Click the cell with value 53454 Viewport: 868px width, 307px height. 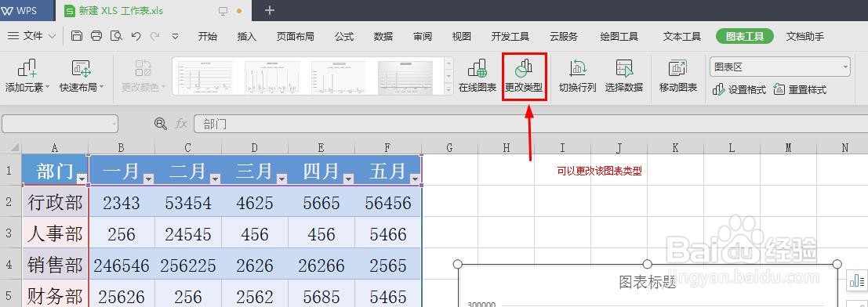click(x=188, y=203)
